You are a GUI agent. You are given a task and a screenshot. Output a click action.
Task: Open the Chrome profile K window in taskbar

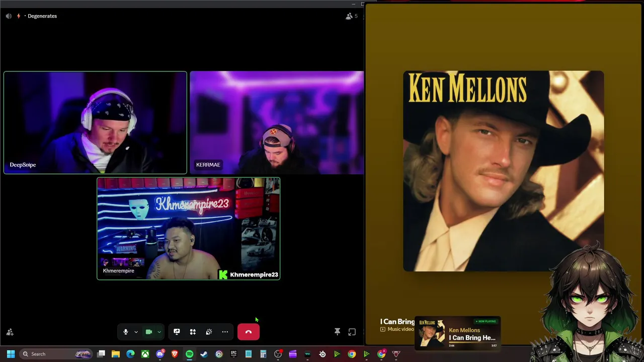coord(381,354)
